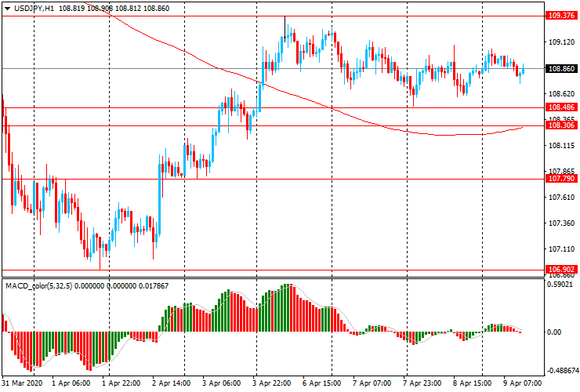Select the 106.902 support price label
The height and width of the screenshot is (392, 580).
pyautogui.click(x=561, y=270)
